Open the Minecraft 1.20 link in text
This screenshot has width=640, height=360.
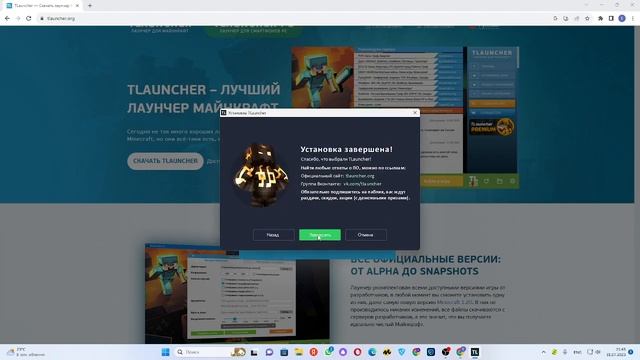click(454, 302)
